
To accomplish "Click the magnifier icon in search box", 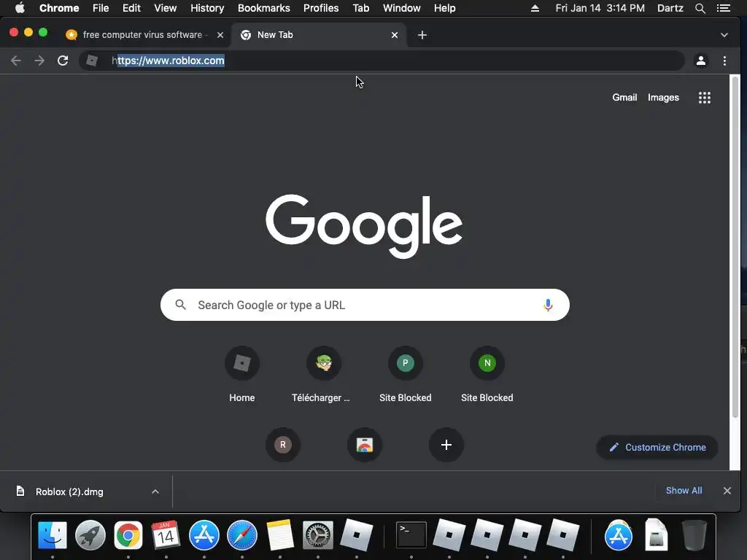I will click(181, 305).
